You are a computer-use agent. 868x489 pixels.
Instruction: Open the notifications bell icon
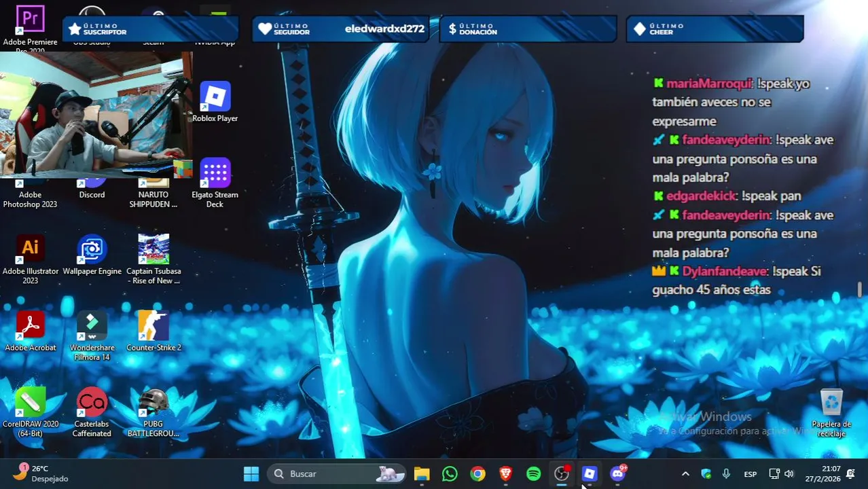click(x=851, y=473)
